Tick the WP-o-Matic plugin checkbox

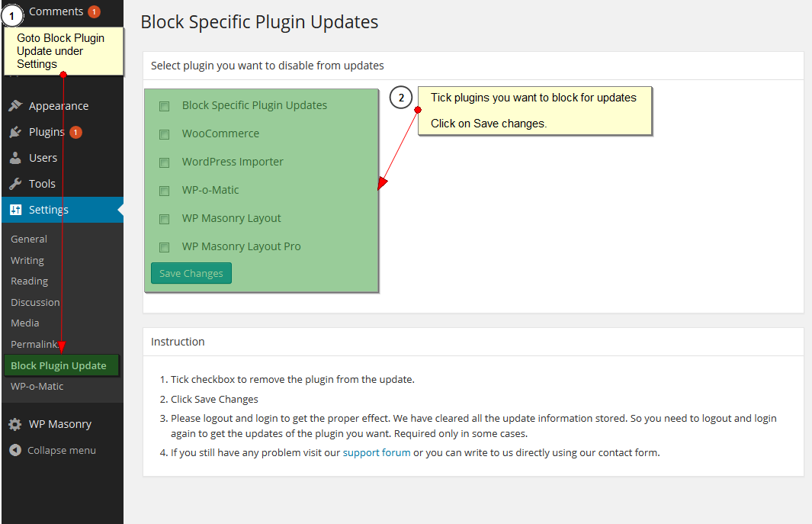click(x=164, y=191)
